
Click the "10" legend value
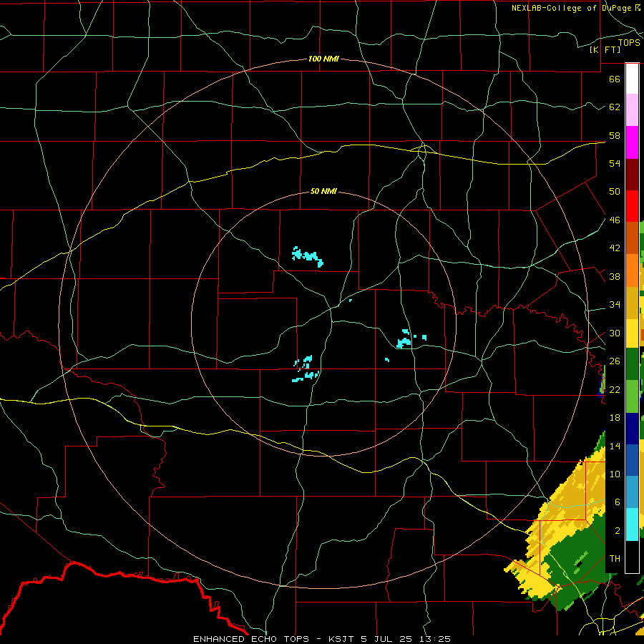coord(615,474)
